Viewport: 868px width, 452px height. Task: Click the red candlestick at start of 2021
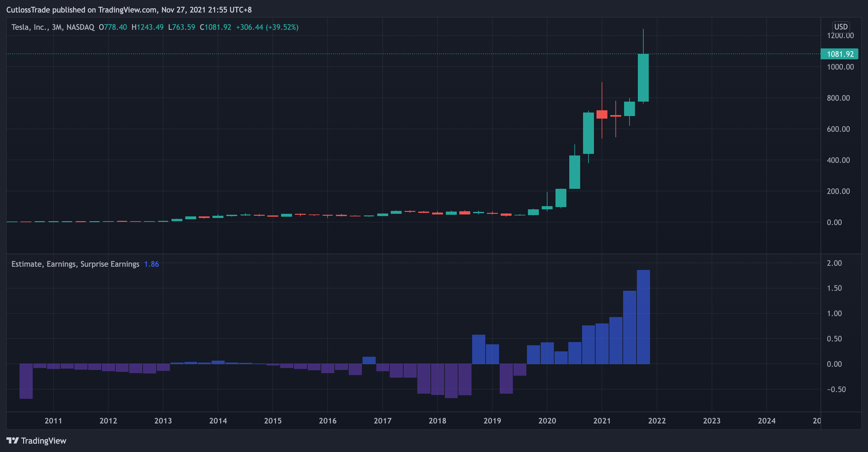pos(602,114)
